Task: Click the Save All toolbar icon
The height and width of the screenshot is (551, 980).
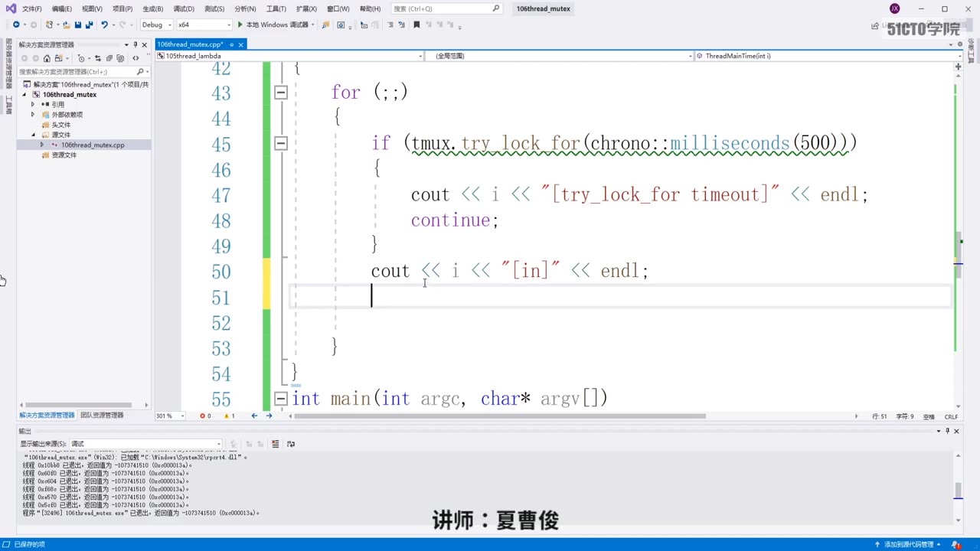Action: pyautogui.click(x=89, y=24)
